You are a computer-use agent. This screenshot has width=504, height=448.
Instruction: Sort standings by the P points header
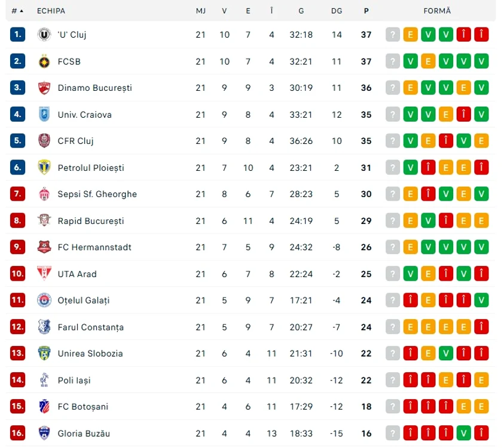(366, 11)
